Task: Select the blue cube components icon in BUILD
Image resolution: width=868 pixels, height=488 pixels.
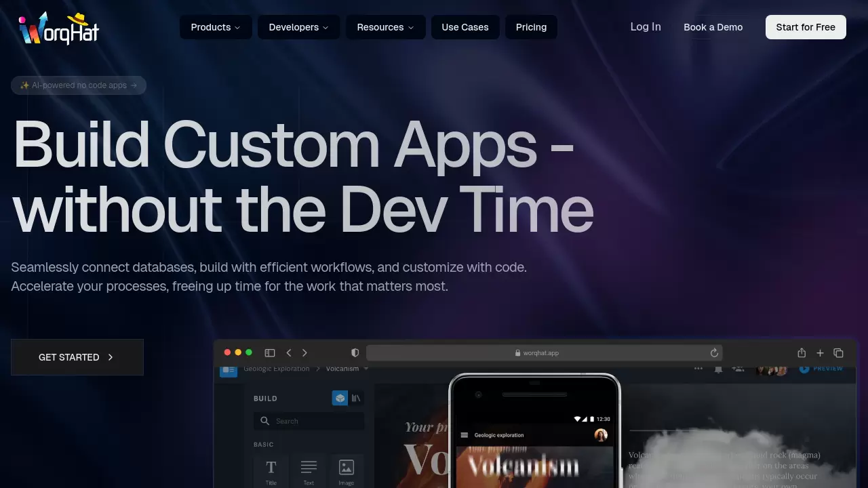Action: pos(340,398)
